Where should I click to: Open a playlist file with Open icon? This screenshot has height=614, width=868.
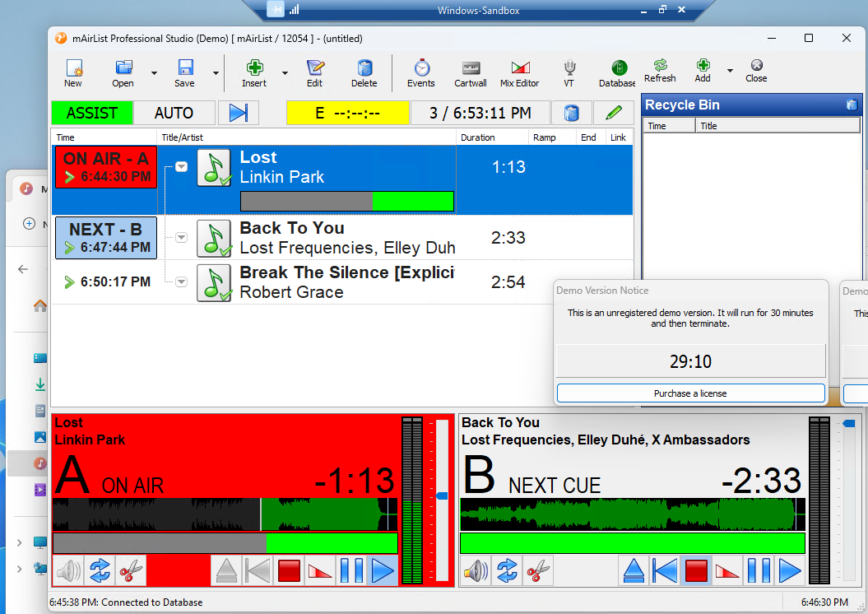pyautogui.click(x=123, y=73)
